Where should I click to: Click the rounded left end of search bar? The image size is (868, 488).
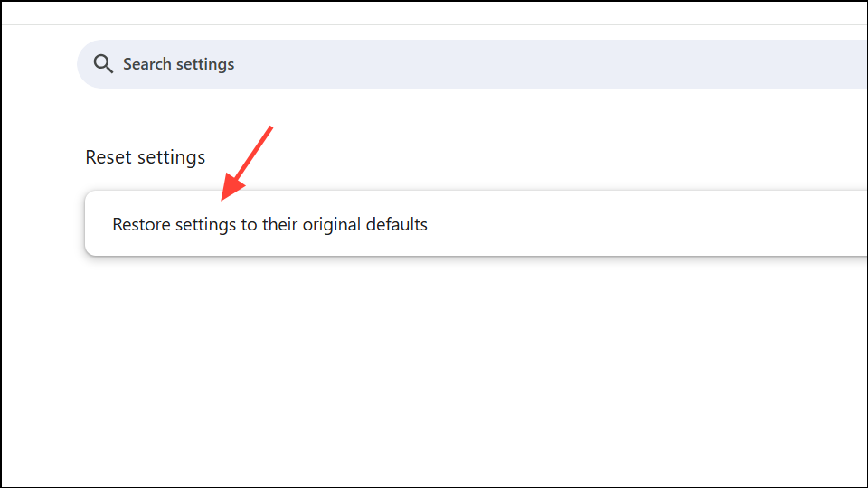pyautogui.click(x=85, y=64)
